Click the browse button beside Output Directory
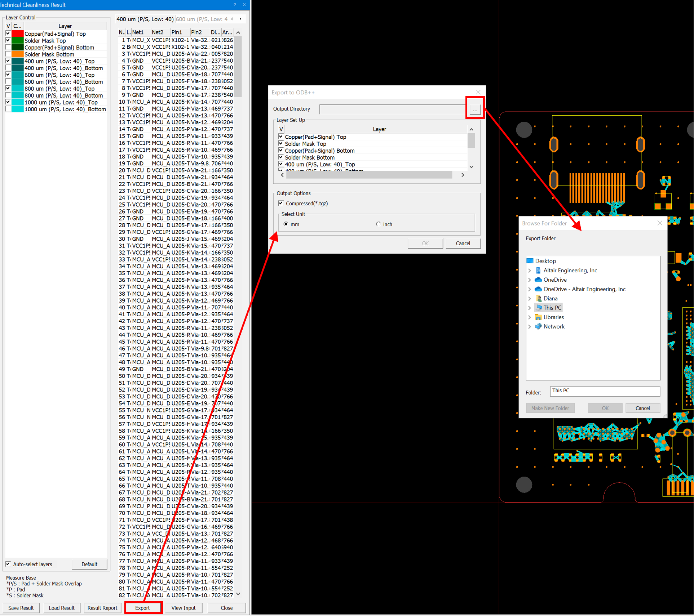Screen dimensions: 694x616 coord(475,110)
